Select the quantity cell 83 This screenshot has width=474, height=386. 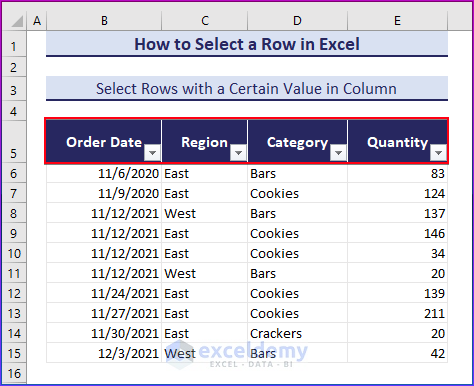[x=397, y=173]
